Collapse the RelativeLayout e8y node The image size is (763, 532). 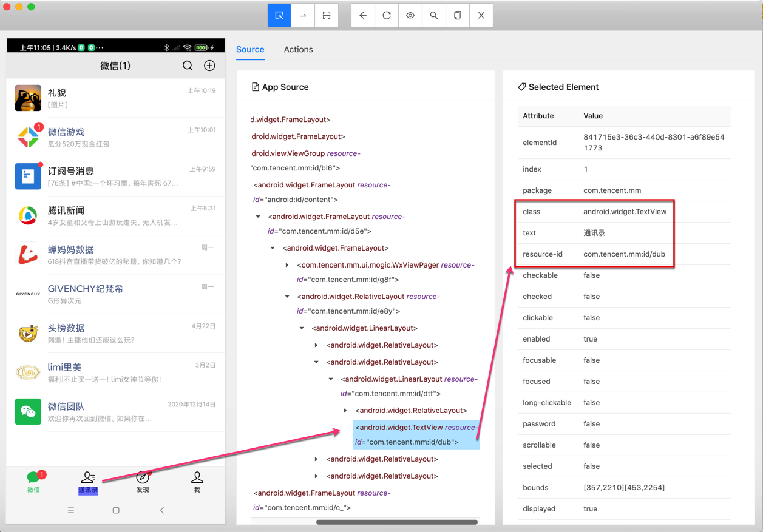click(287, 297)
